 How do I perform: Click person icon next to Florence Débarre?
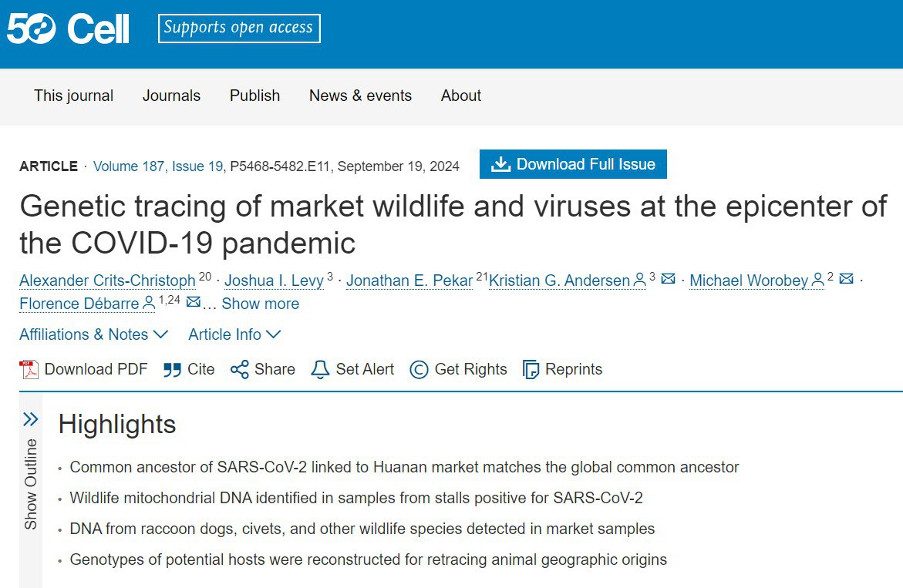149,303
